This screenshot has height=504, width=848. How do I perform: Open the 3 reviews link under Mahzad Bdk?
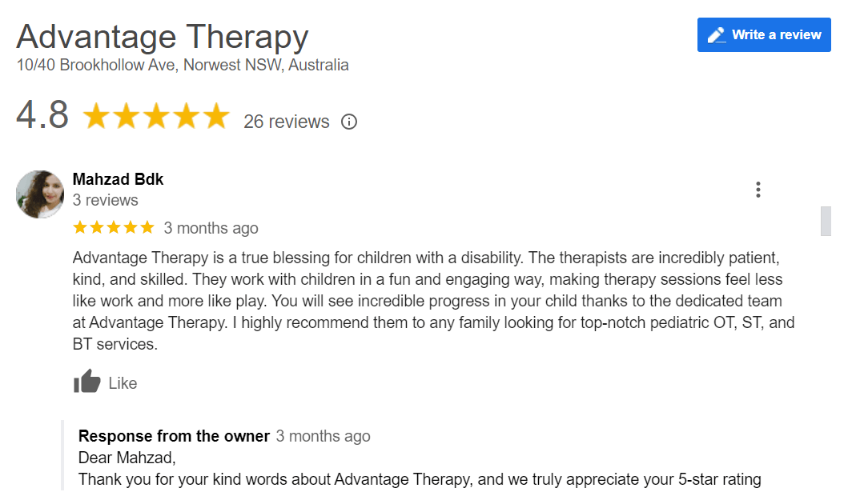(105, 200)
